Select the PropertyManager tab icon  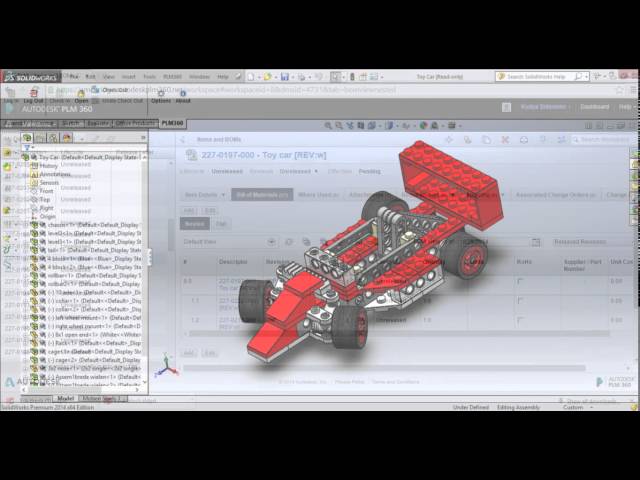click(x=40, y=138)
